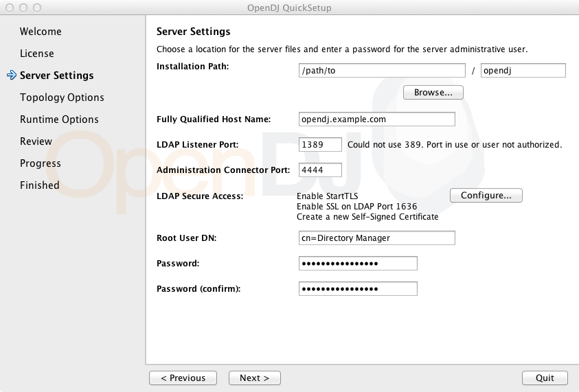Click the arrow icon beside Server Settings
The image size is (579, 392).
tap(12, 75)
